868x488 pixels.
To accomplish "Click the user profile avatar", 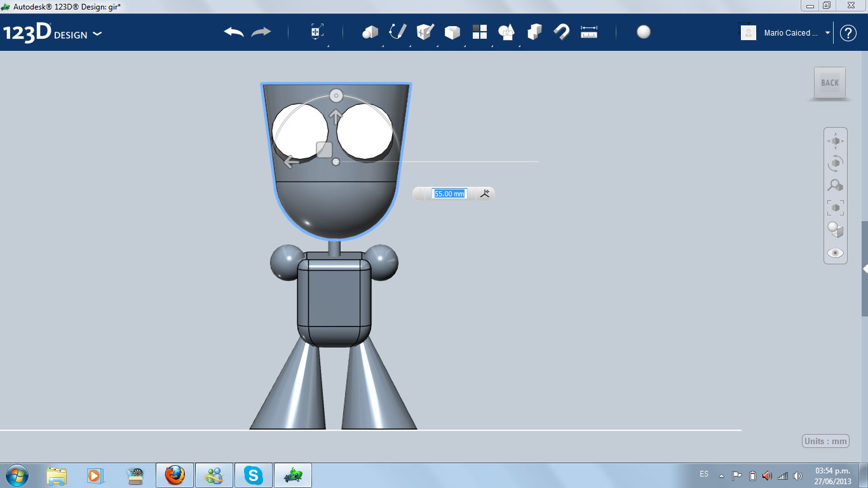I will (749, 33).
